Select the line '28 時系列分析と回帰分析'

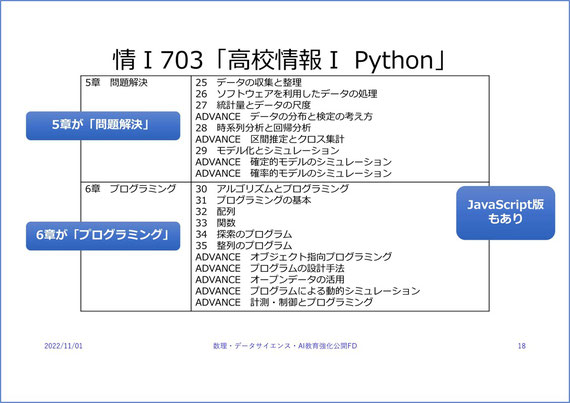pos(253,128)
